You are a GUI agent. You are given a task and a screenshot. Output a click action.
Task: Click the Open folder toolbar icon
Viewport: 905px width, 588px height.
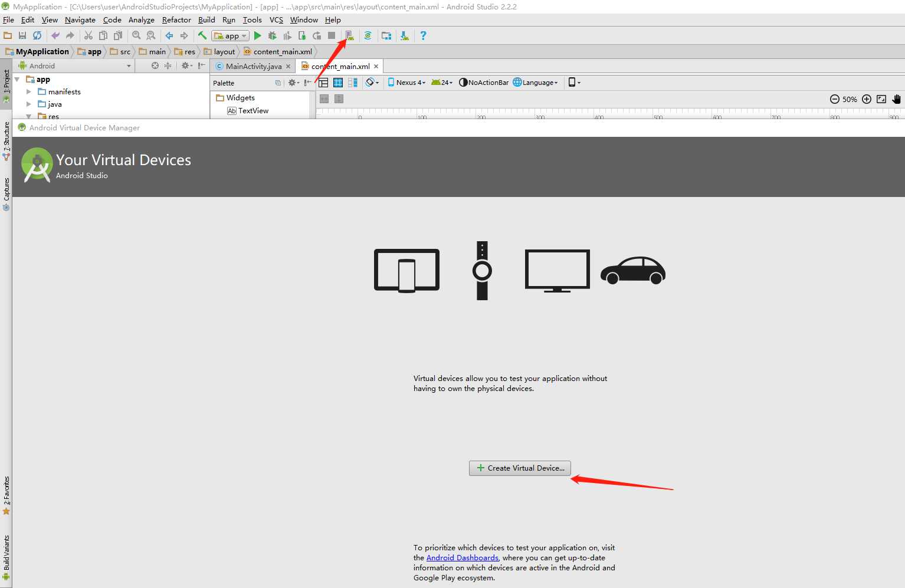point(8,35)
